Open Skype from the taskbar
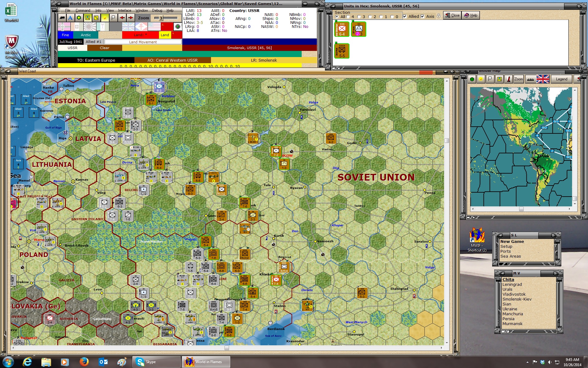The width and height of the screenshot is (588, 368). [x=156, y=362]
